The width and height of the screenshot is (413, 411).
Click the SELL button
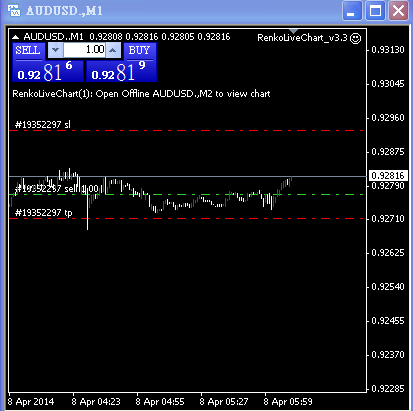point(28,51)
